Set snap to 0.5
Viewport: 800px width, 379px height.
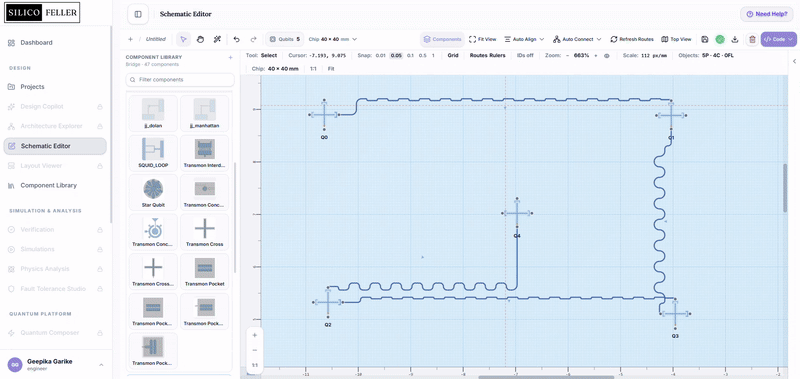(x=422, y=56)
